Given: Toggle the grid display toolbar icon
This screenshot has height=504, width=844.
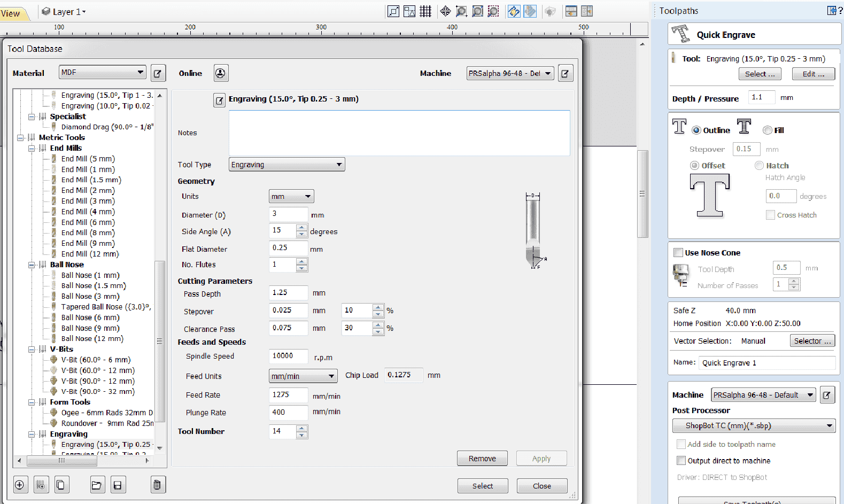Looking at the screenshot, I should [425, 11].
